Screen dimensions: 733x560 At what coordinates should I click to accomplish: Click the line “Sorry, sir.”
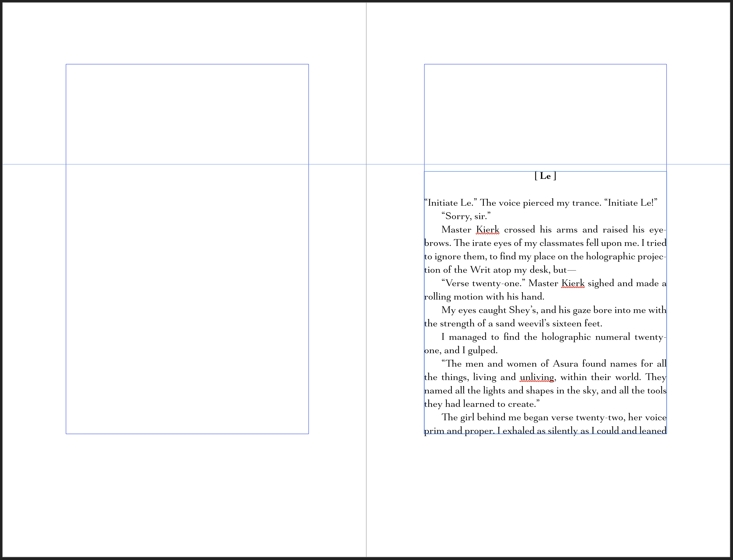(x=466, y=216)
